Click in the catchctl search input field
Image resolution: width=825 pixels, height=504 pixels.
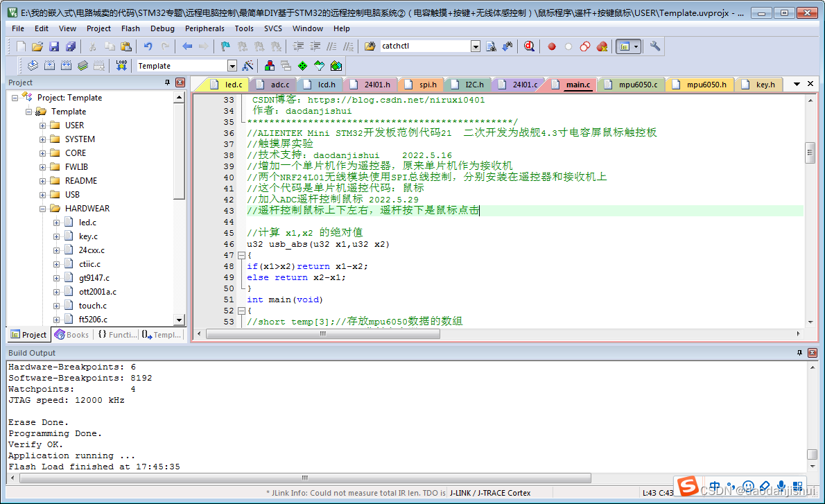[424, 46]
